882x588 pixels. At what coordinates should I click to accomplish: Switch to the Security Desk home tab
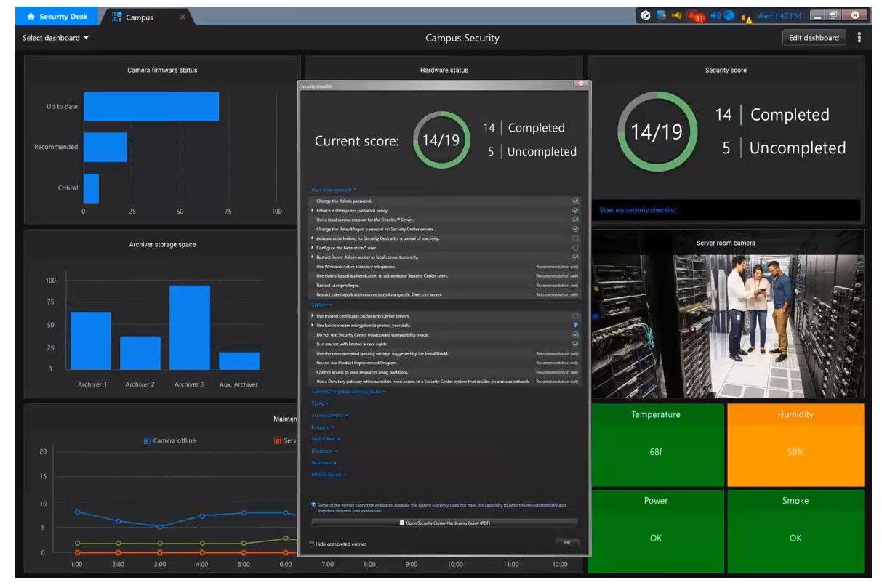coord(57,17)
